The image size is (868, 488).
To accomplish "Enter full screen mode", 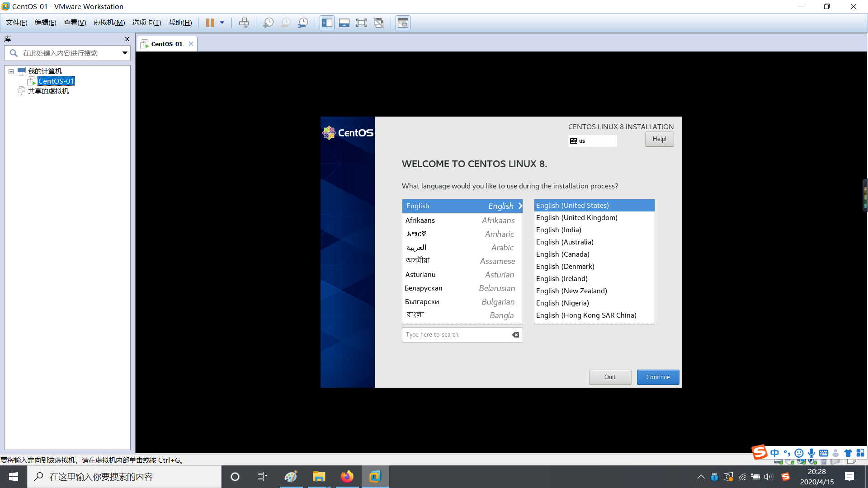I will point(361,23).
